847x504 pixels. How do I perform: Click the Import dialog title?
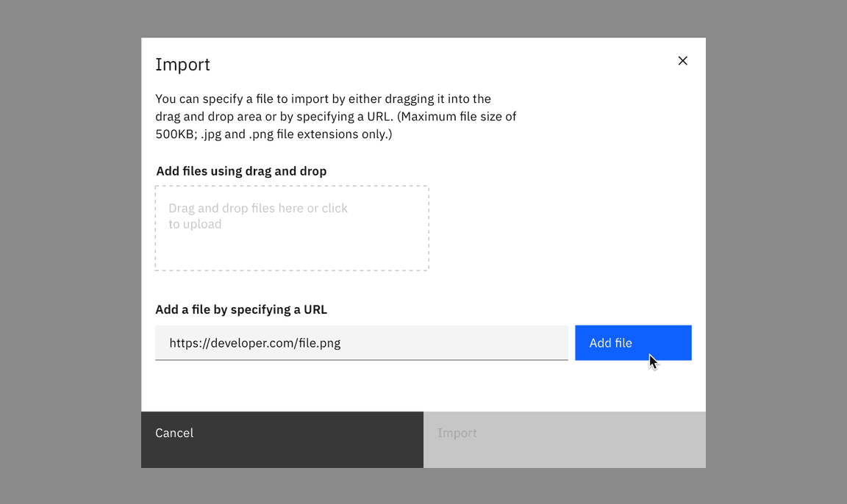pyautogui.click(x=182, y=65)
